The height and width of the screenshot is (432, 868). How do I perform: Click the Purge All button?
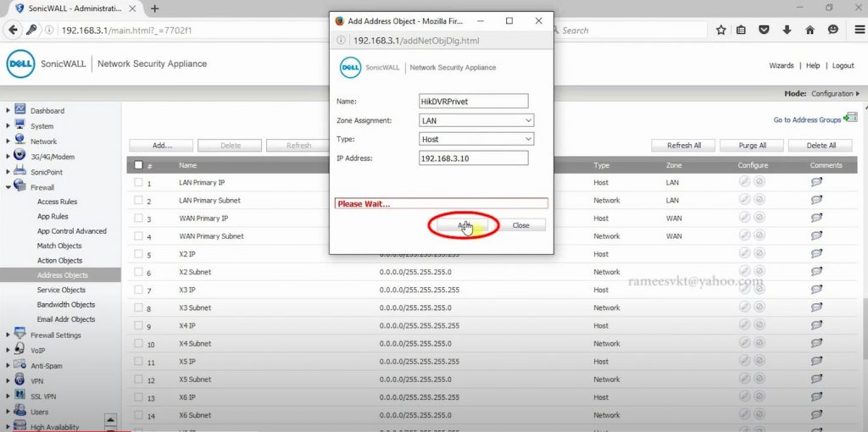(752, 146)
